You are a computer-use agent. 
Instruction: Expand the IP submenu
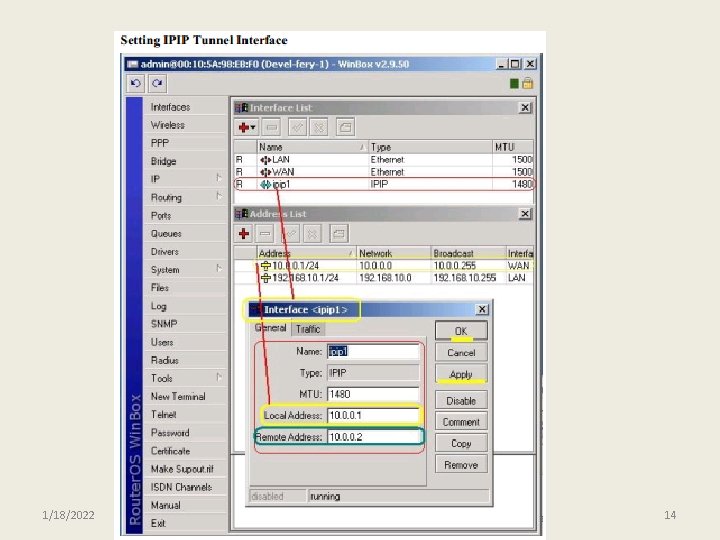(x=185, y=179)
